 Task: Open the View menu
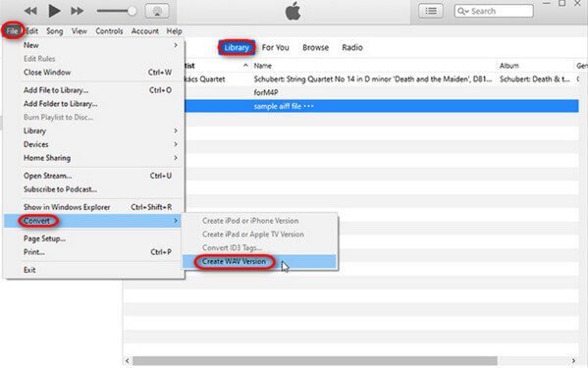tap(80, 31)
